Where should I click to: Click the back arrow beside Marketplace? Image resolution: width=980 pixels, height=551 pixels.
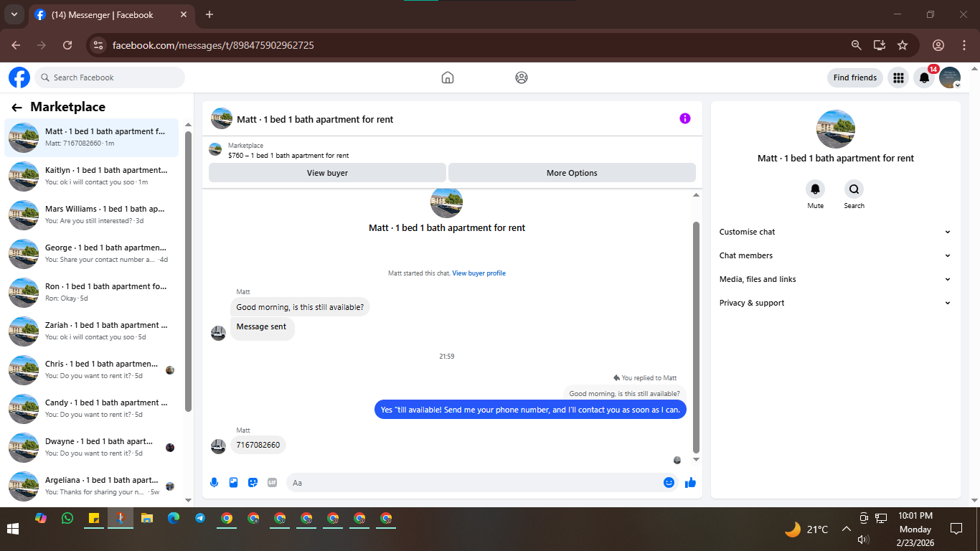click(17, 108)
